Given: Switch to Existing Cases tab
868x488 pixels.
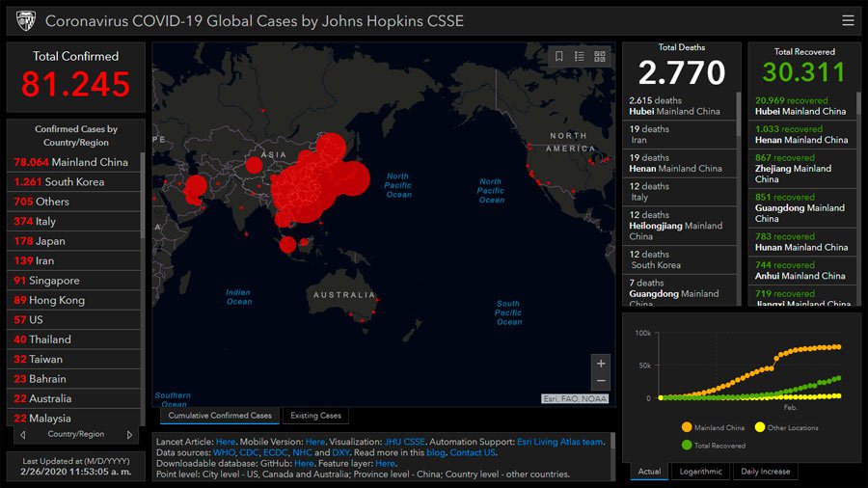Looking at the screenshot, I should 315,416.
